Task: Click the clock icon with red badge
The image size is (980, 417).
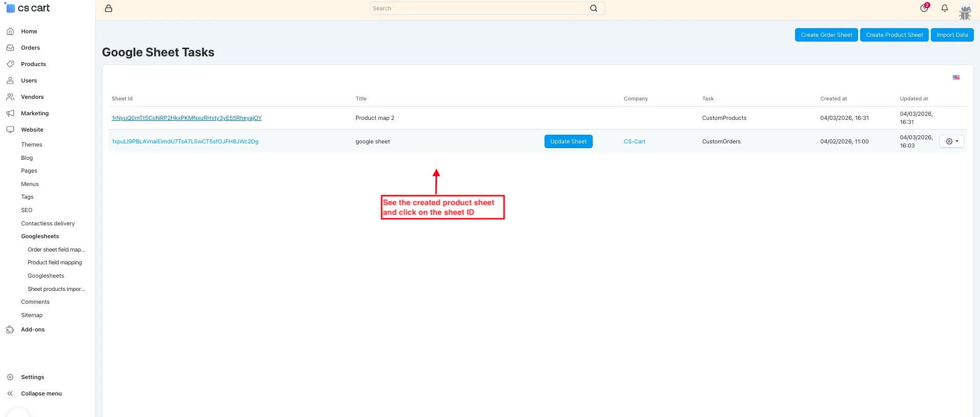Action: [924, 8]
